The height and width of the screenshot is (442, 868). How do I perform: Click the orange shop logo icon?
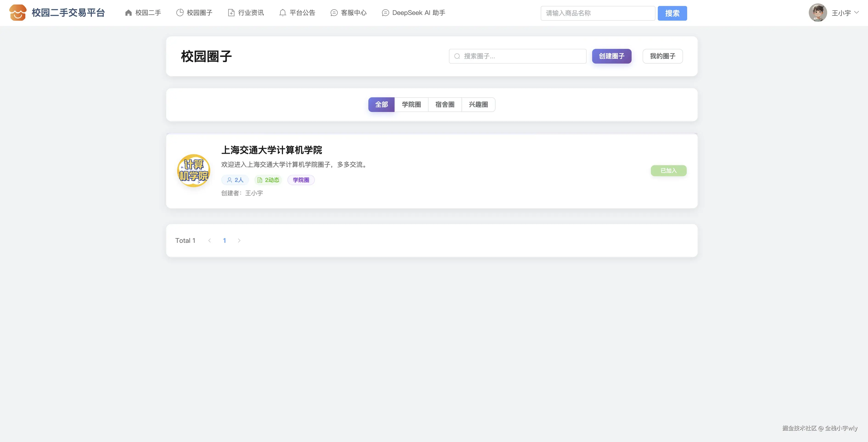coord(17,13)
